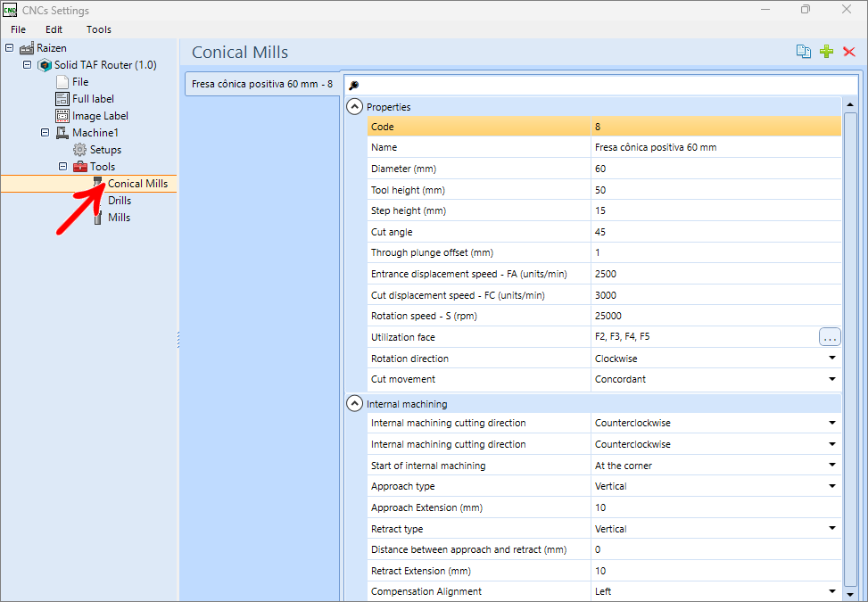
Task: Select Fresa cônica positiva 60 mm - 8 tab
Action: coord(262,84)
